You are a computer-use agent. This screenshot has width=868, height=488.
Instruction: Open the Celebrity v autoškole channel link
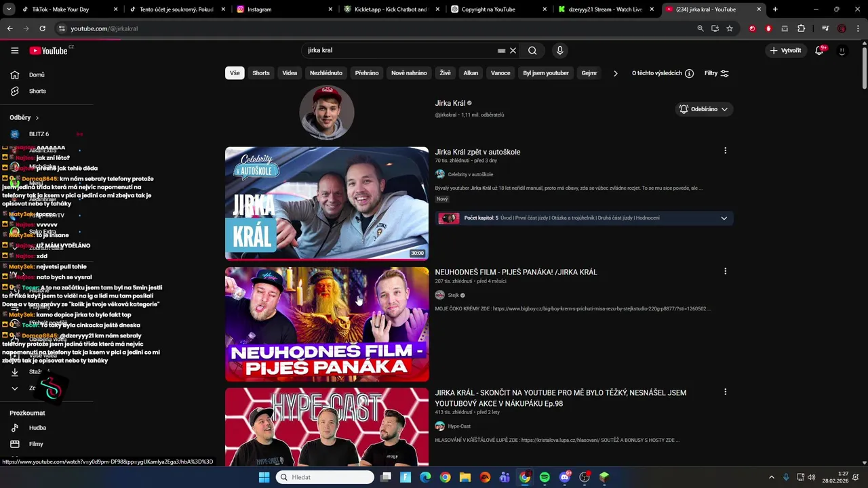point(470,175)
